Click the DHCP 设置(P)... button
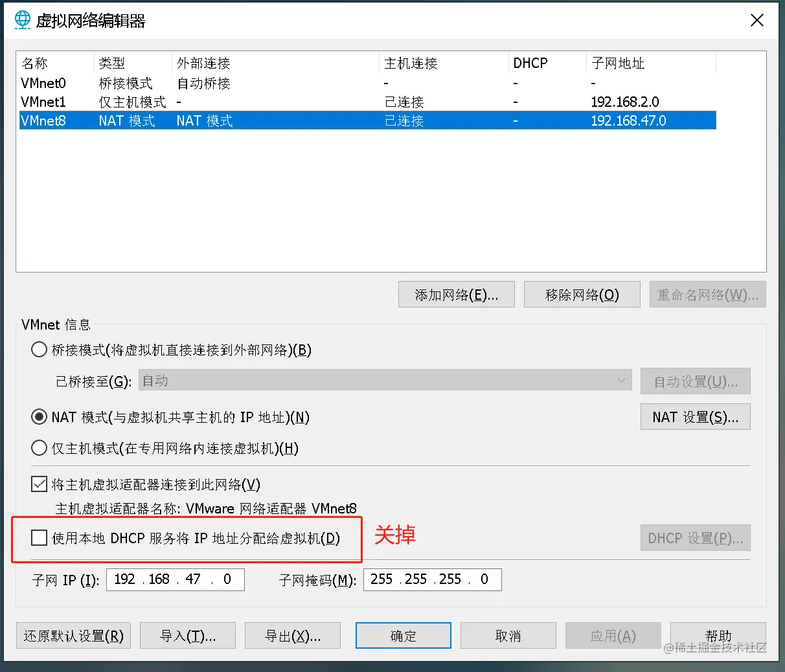 [696, 538]
